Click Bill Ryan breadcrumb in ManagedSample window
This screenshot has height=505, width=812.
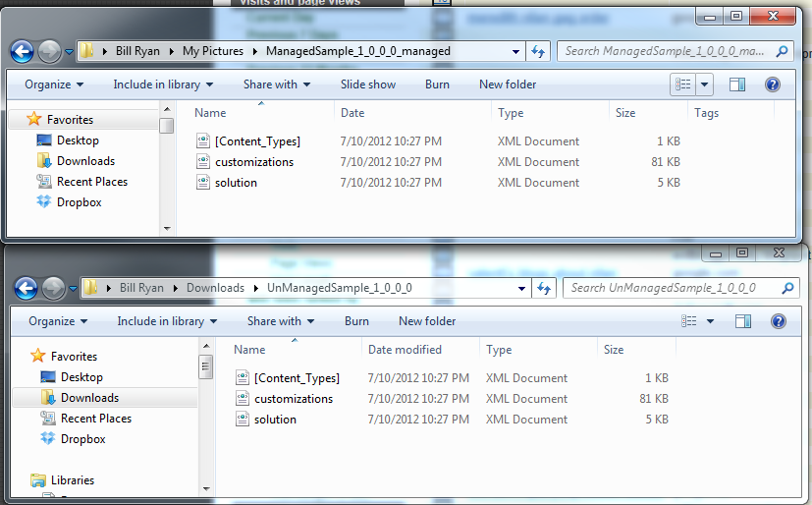pos(137,51)
